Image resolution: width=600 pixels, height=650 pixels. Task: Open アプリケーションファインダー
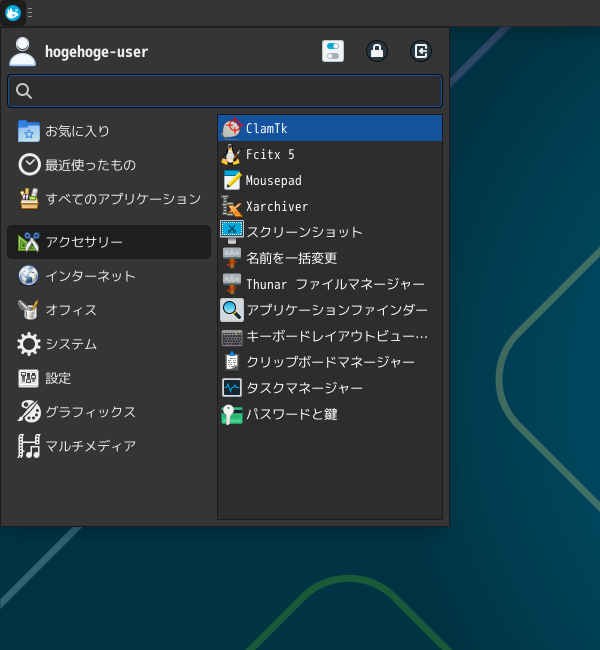[x=336, y=310]
